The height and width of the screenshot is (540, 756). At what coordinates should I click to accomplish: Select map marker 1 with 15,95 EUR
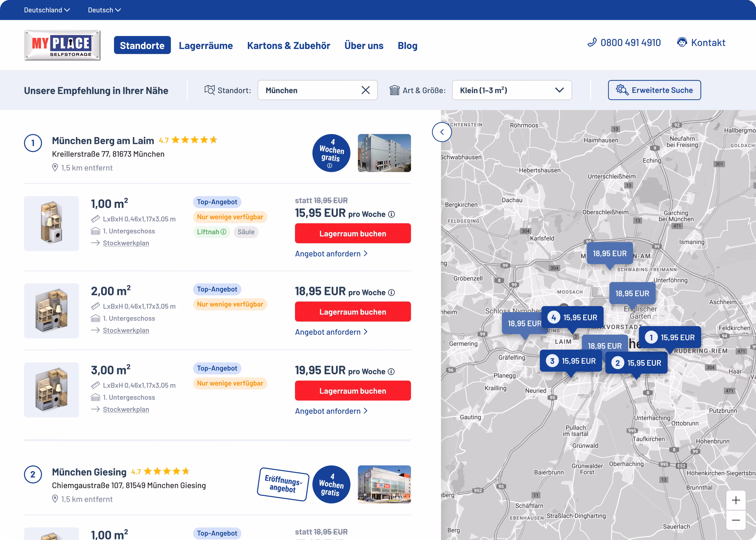[x=670, y=337]
